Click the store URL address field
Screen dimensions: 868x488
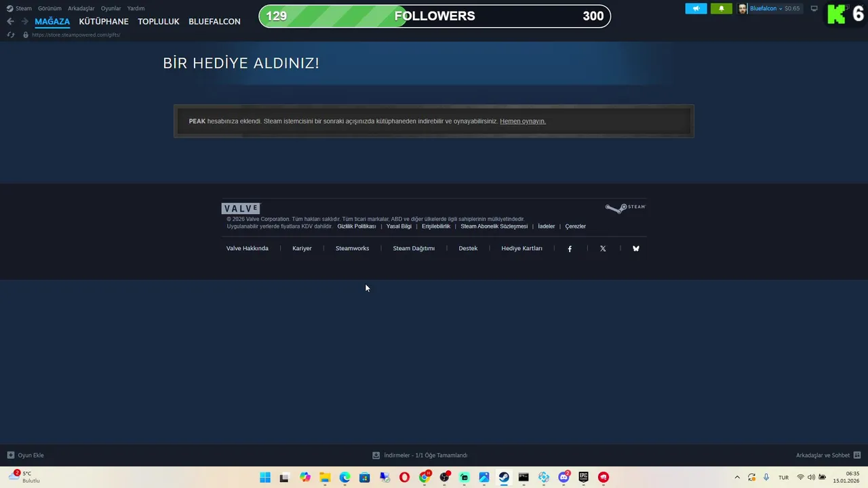coord(76,35)
